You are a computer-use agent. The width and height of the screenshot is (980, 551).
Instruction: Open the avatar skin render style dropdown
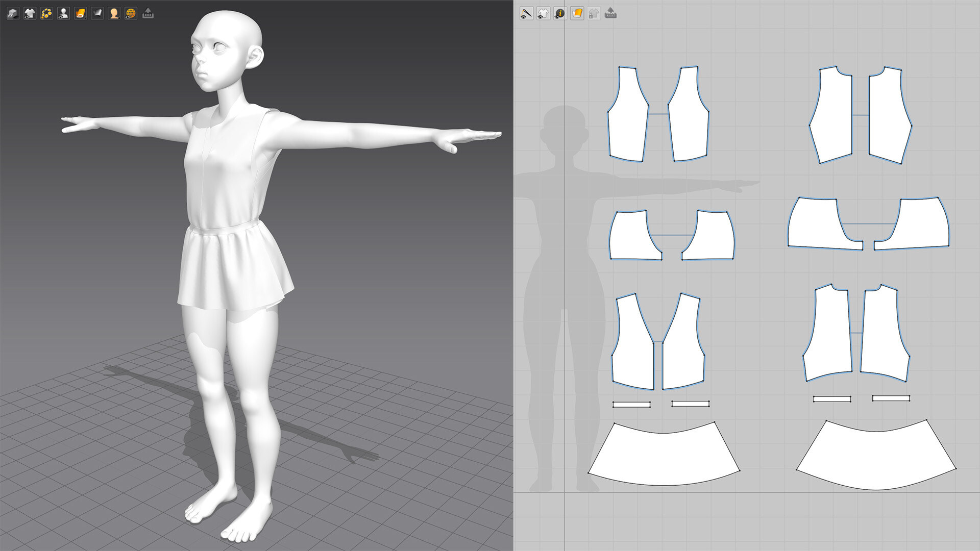click(x=114, y=13)
